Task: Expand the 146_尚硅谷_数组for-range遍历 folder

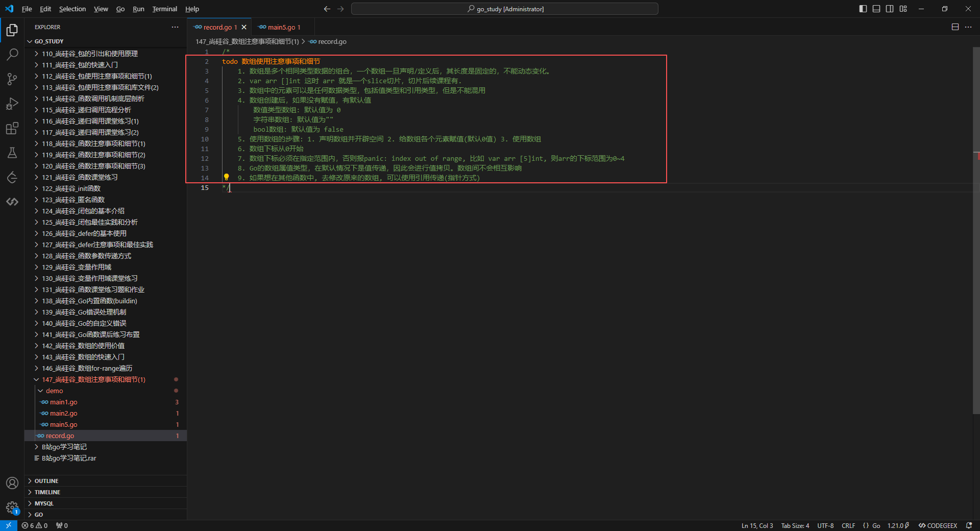Action: 106,368
